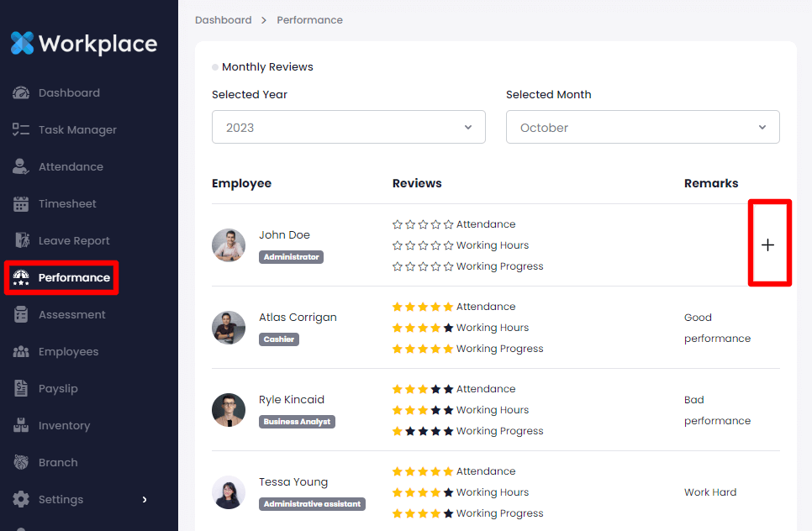
Task: Expand the Settings submenu chevron
Action: pos(145,500)
